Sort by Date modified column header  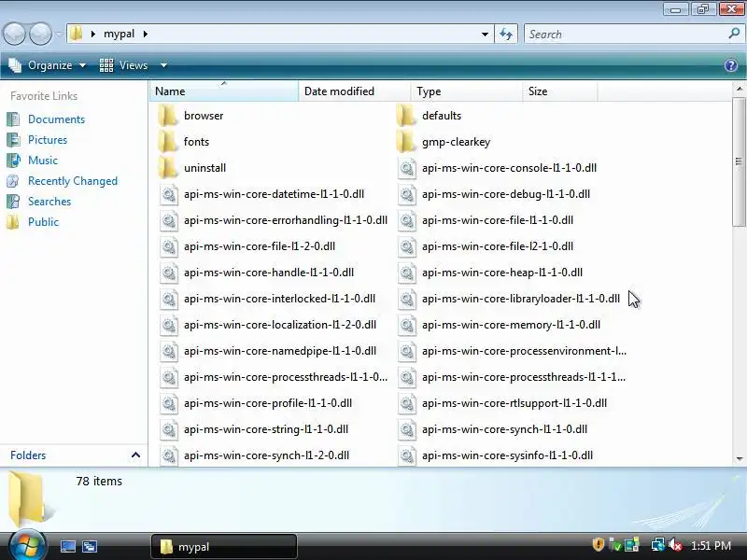[x=355, y=91]
